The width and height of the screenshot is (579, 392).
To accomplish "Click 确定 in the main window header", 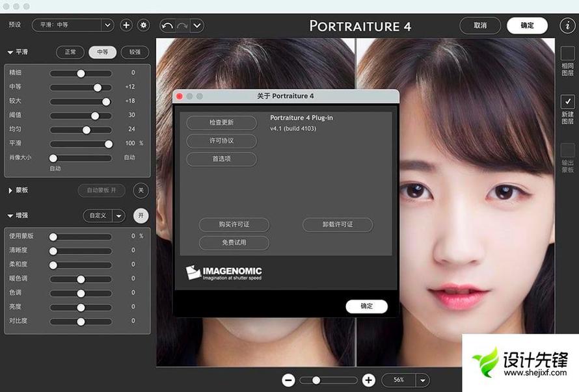I will (x=528, y=25).
